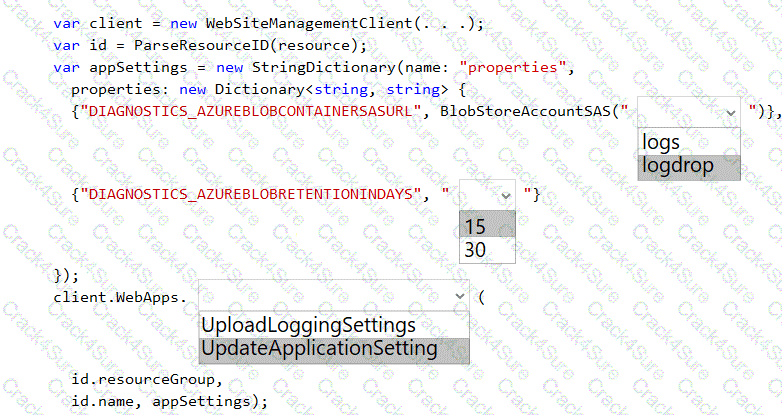Click the empty container name combo field
The height and width of the screenshot is (415, 782).
tap(678, 112)
